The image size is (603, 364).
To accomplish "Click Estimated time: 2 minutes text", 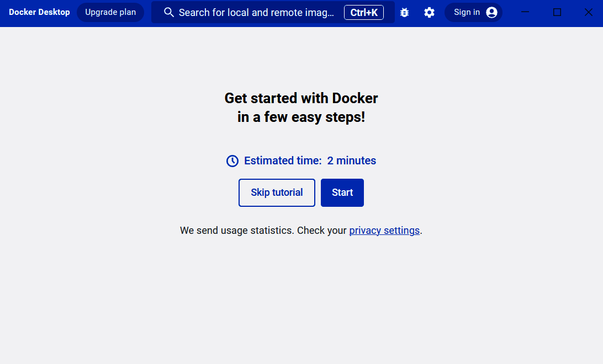I will (309, 160).
